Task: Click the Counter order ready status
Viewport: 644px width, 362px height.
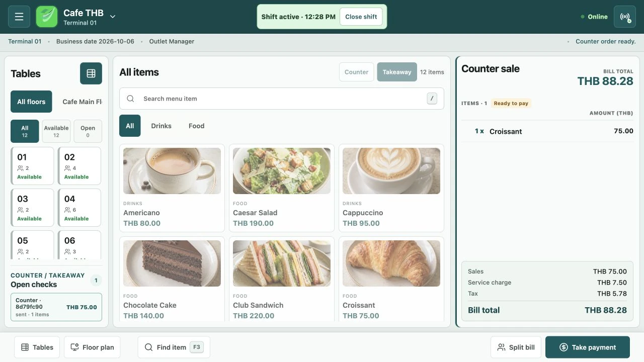Action: pos(606,41)
